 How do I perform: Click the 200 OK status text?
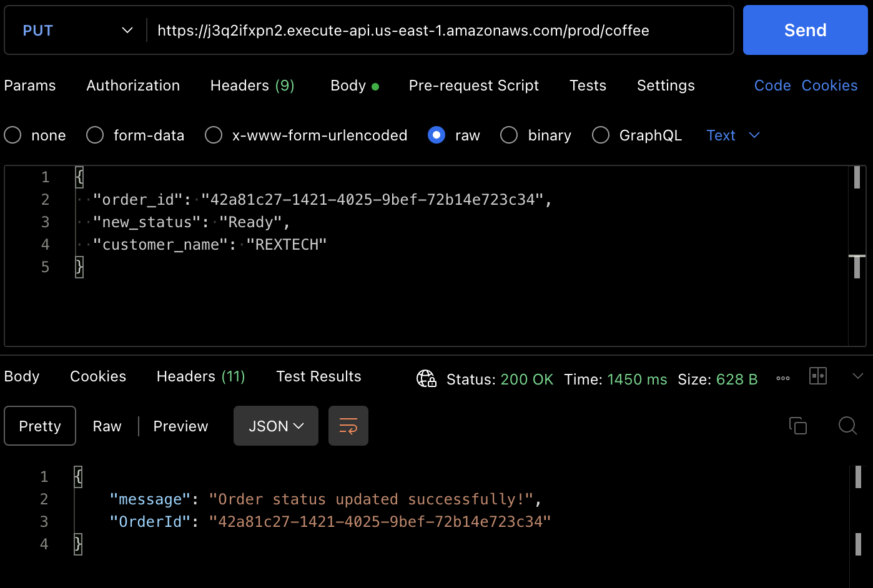(x=526, y=380)
